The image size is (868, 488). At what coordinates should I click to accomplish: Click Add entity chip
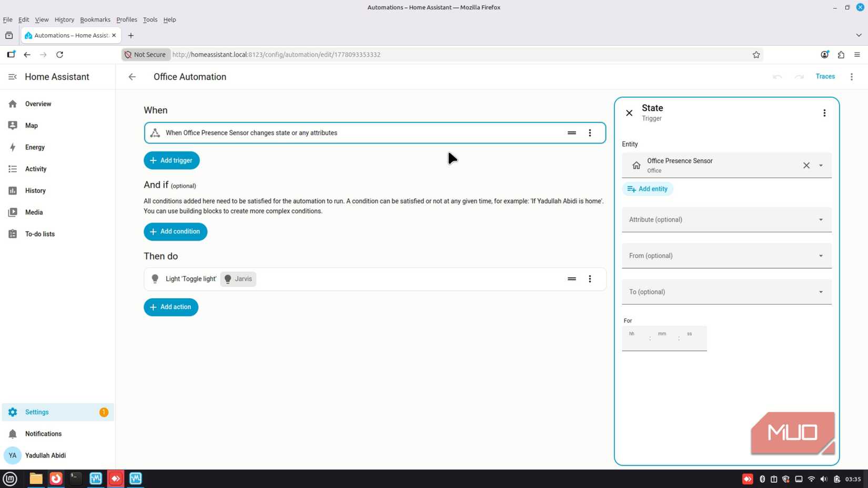pos(648,189)
